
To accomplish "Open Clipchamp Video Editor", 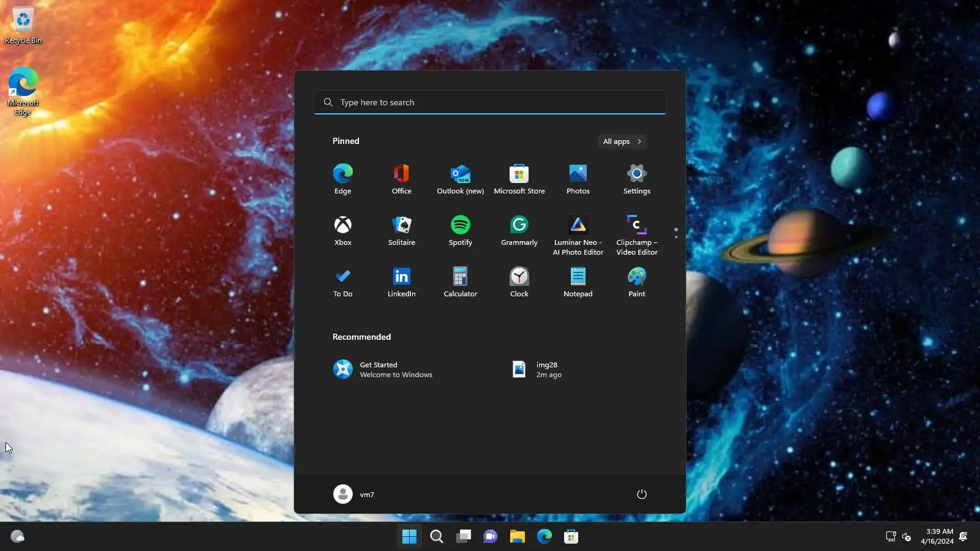I will (637, 236).
